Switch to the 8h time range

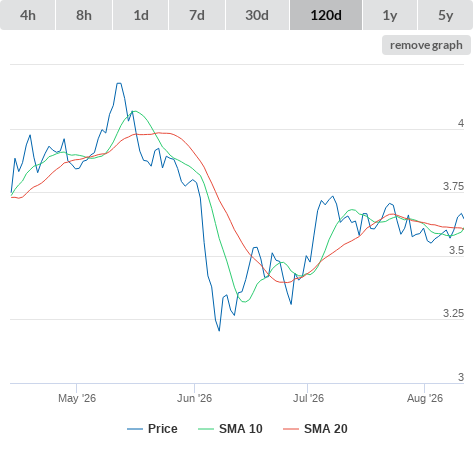point(84,15)
